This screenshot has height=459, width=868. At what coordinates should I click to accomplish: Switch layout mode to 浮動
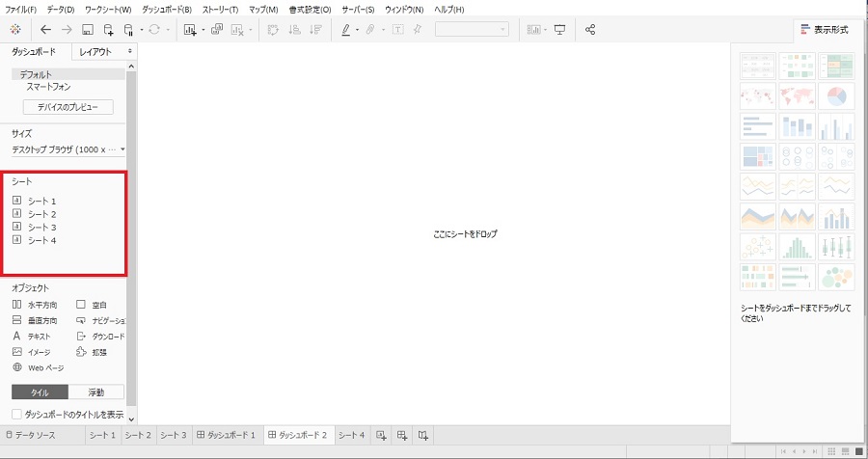(x=96, y=391)
